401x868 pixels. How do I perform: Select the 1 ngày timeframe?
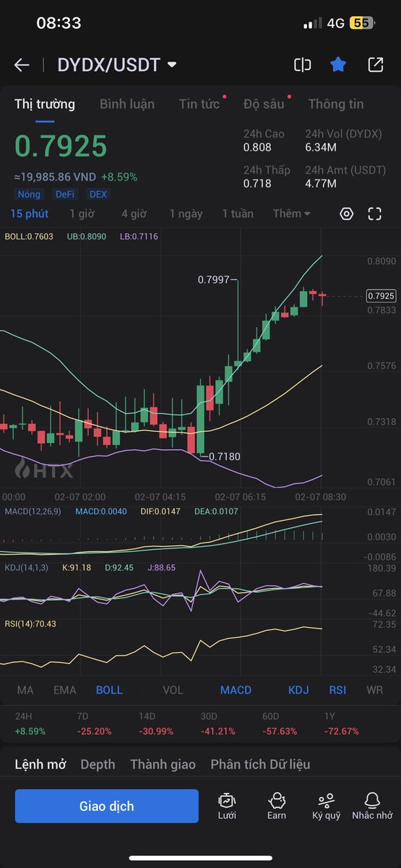[x=186, y=213]
